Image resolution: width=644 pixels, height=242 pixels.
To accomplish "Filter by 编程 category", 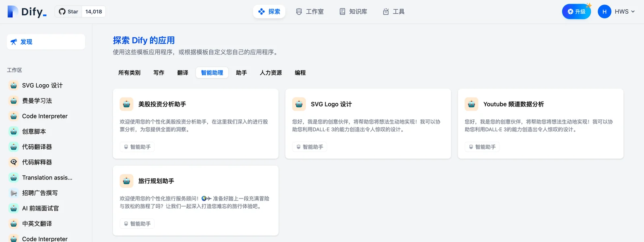I will (300, 73).
